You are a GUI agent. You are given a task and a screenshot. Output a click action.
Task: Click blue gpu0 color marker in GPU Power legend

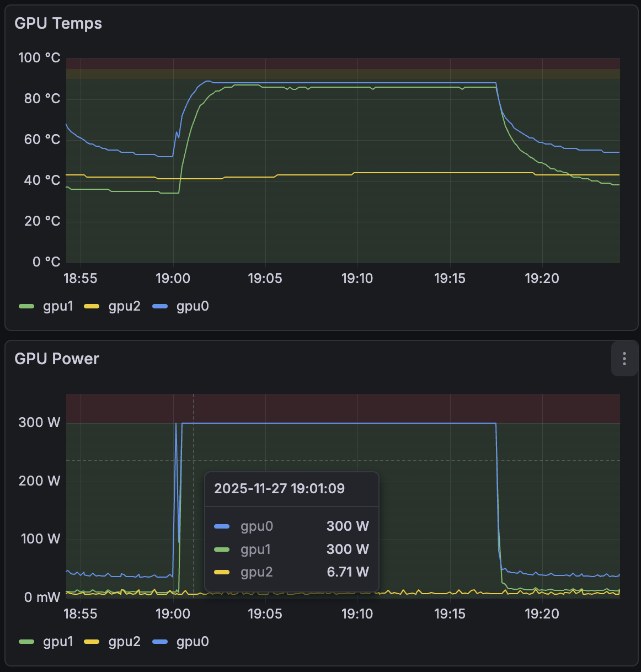(x=160, y=642)
